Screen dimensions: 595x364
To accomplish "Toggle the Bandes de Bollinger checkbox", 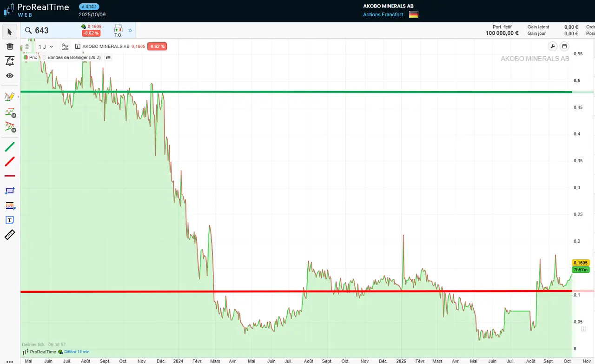I will (x=44, y=58).
